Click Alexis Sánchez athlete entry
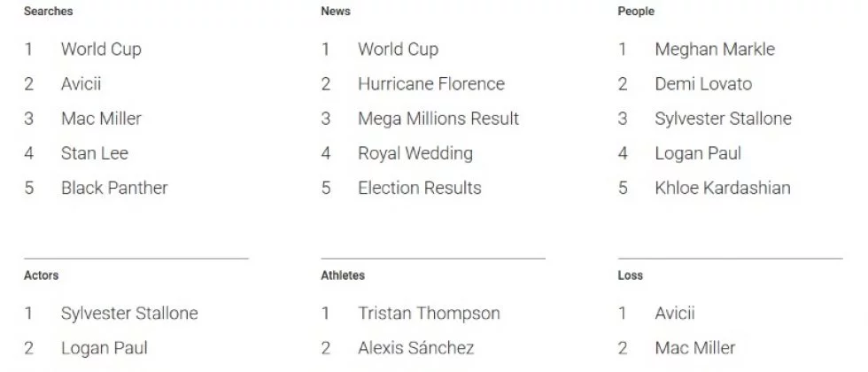The width and height of the screenshot is (868, 372). tap(415, 348)
